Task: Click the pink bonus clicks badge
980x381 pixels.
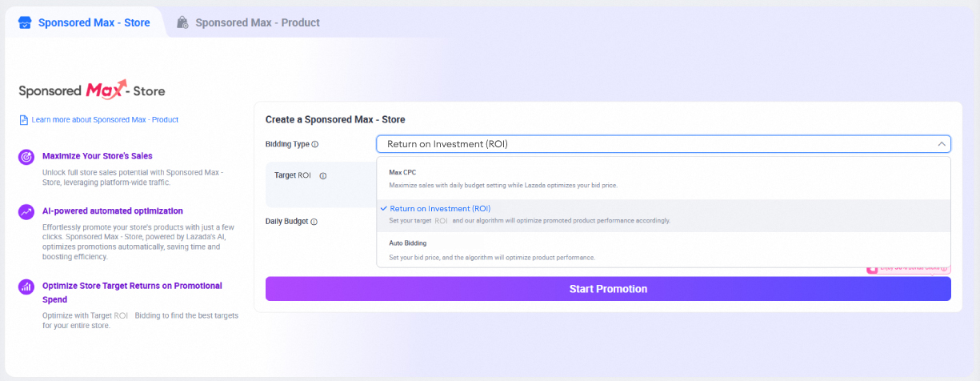Action: tap(909, 269)
